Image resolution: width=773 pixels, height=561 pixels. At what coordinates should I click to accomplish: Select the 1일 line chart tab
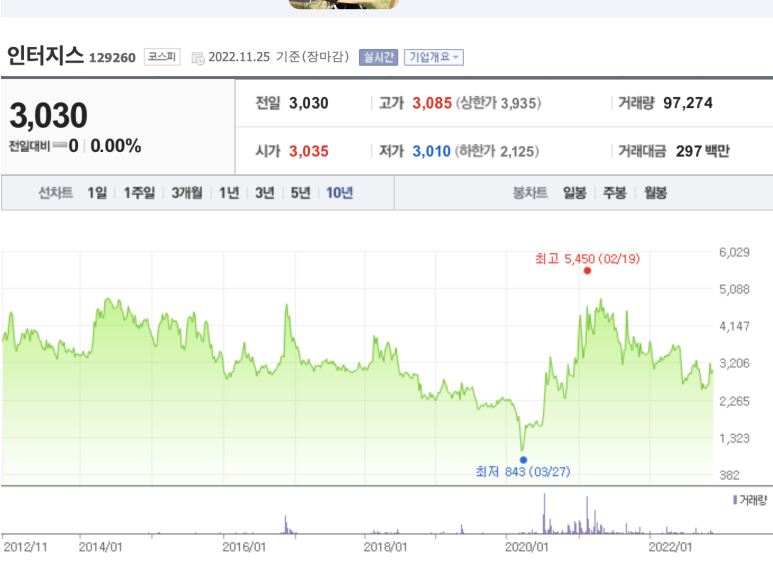(x=97, y=193)
